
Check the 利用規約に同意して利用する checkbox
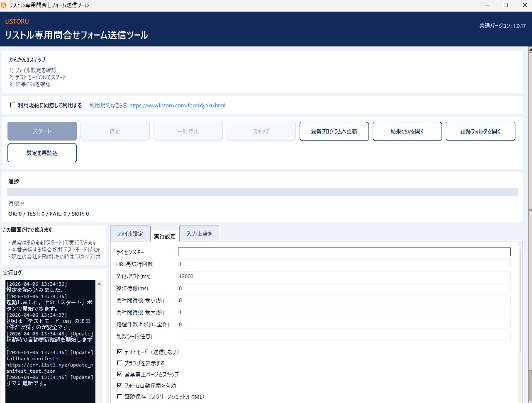(12, 105)
